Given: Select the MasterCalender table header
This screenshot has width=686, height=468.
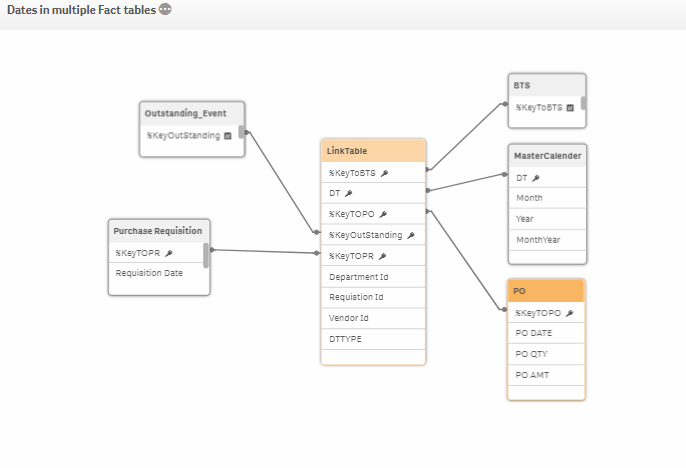Looking at the screenshot, I should (546, 156).
